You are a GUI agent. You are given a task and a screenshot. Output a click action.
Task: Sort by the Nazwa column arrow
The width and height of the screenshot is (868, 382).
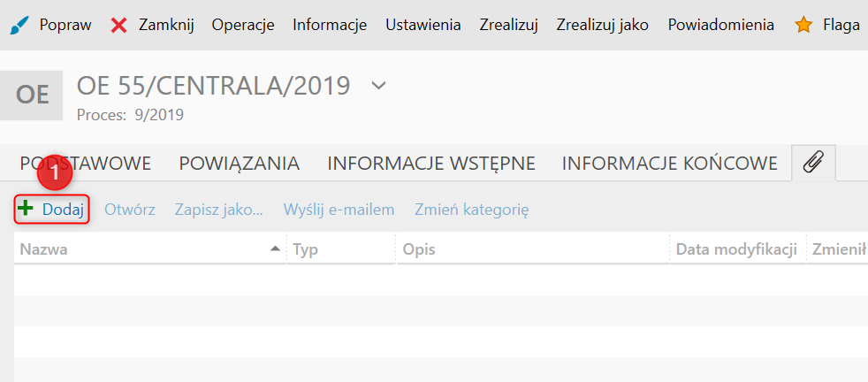[276, 249]
